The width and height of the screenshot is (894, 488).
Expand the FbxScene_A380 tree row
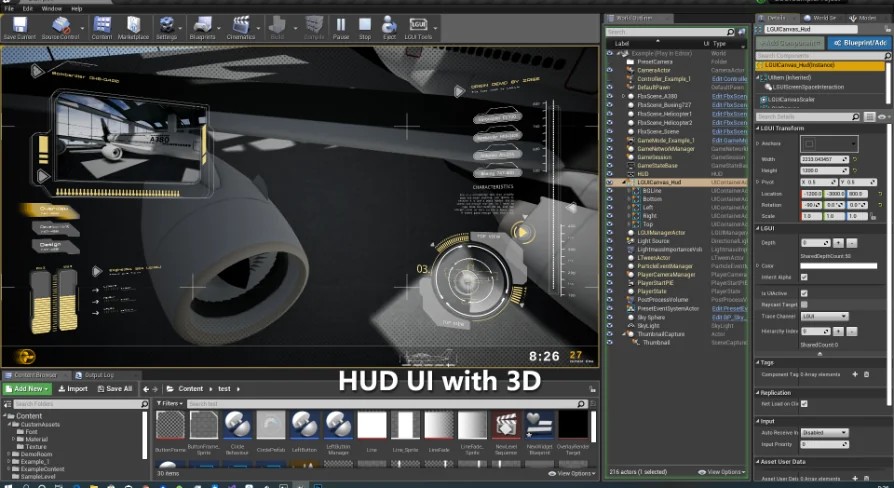pyautogui.click(x=623, y=96)
